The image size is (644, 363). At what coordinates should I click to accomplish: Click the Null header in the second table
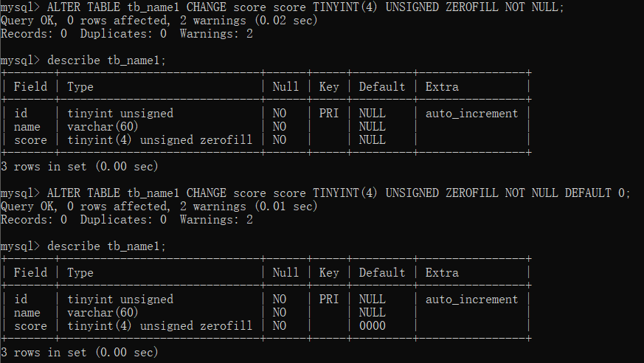pyautogui.click(x=285, y=273)
